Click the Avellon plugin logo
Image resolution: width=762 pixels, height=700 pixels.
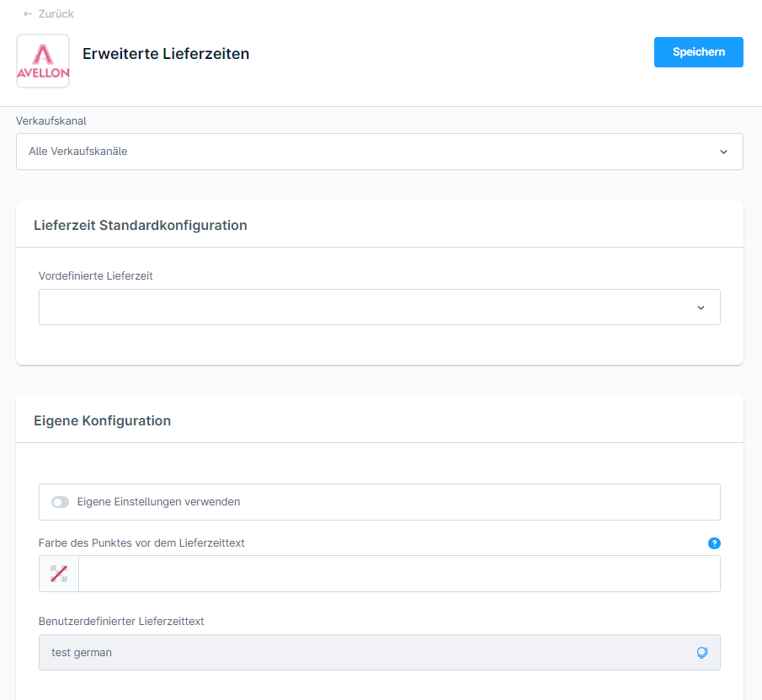pos(43,61)
